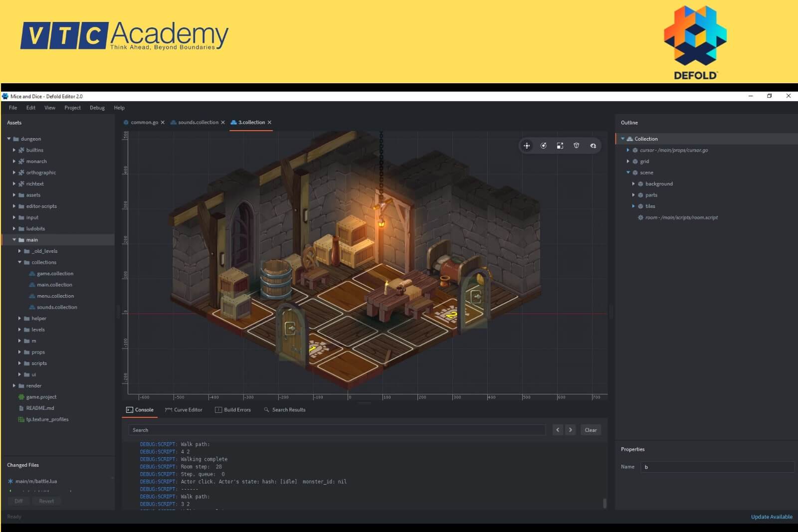Collapse the collections folder in the Assets panel

[20, 262]
